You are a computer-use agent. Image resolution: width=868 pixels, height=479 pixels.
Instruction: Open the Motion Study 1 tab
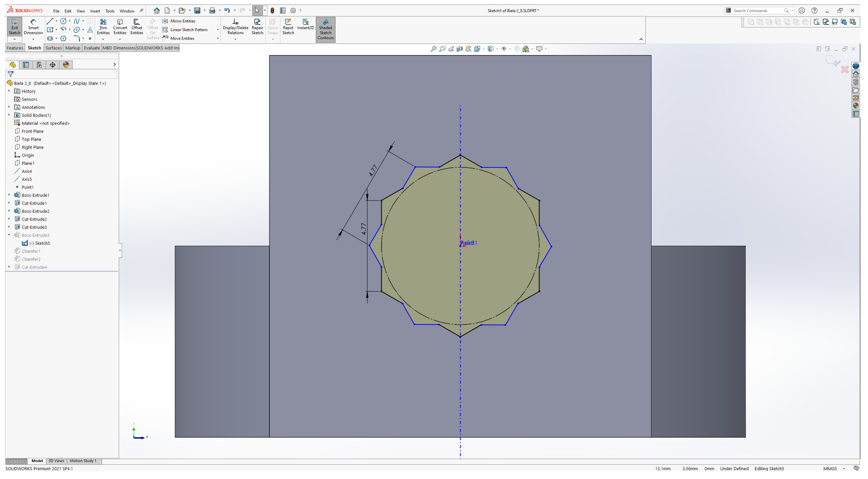point(83,461)
